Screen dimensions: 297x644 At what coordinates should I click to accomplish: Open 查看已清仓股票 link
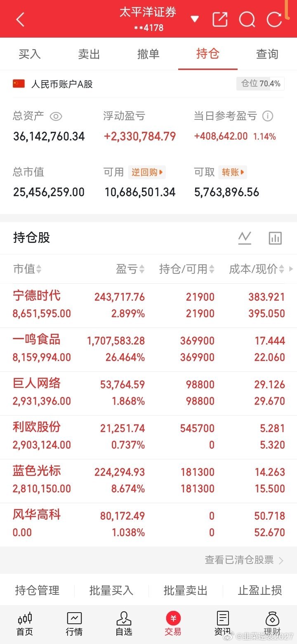click(244, 560)
